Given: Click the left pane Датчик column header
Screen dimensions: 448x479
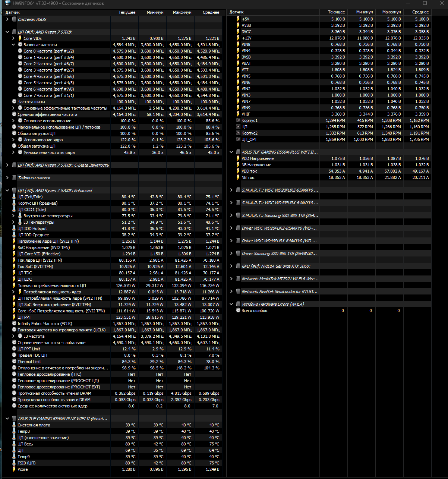Looking at the screenshot, I should [56, 12].
